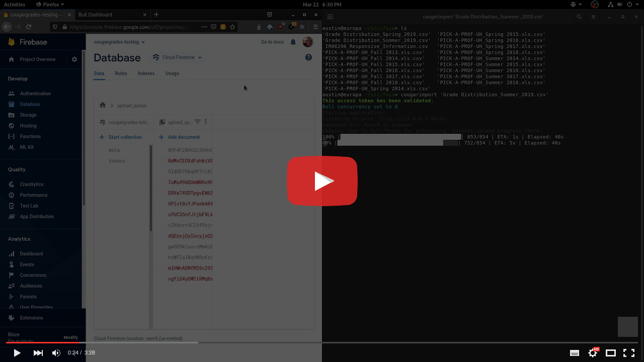Switch to the Data tab
This screenshot has width=644, height=362.
99,73
